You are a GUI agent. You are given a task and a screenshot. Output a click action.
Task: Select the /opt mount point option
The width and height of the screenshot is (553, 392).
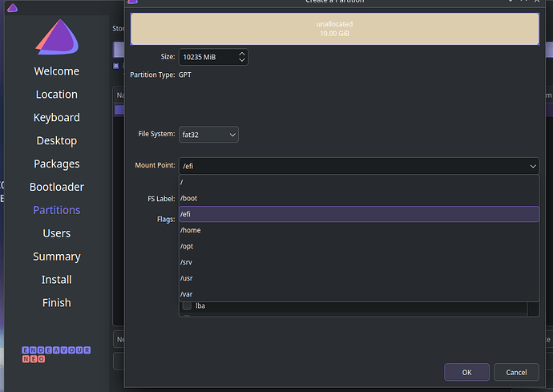[359, 246]
